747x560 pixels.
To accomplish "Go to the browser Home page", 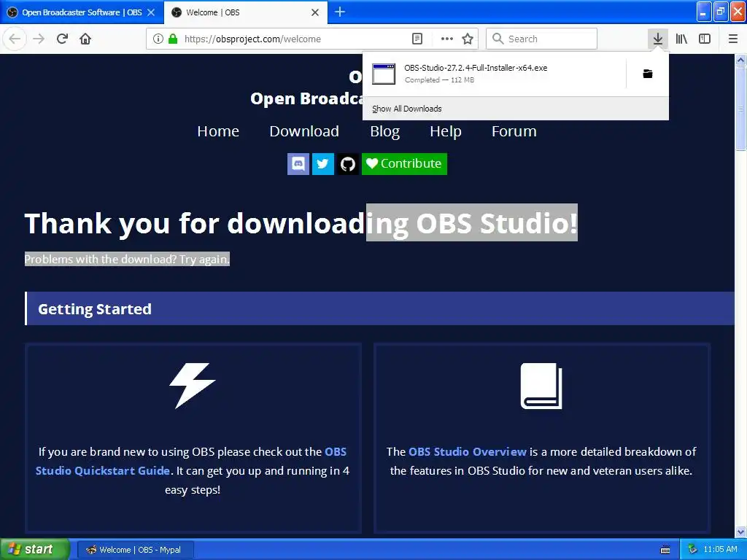I will 85,39.
